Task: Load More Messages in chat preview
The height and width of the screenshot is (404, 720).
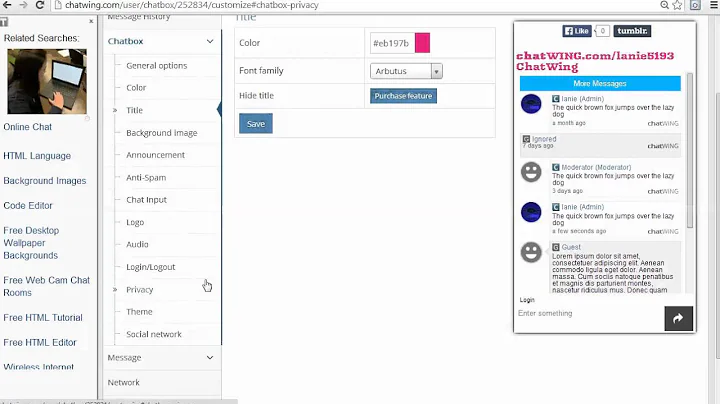Action: click(600, 84)
